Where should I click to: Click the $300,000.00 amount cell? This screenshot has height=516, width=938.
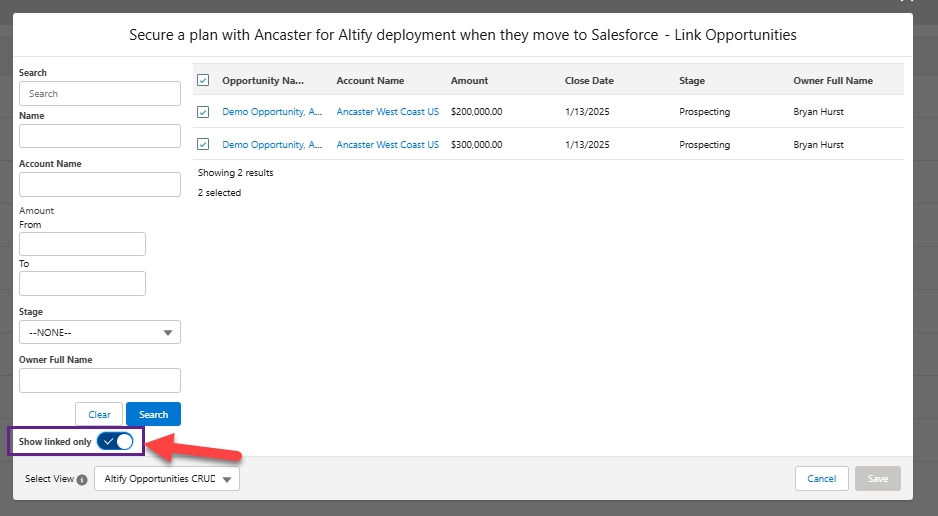click(x=477, y=145)
